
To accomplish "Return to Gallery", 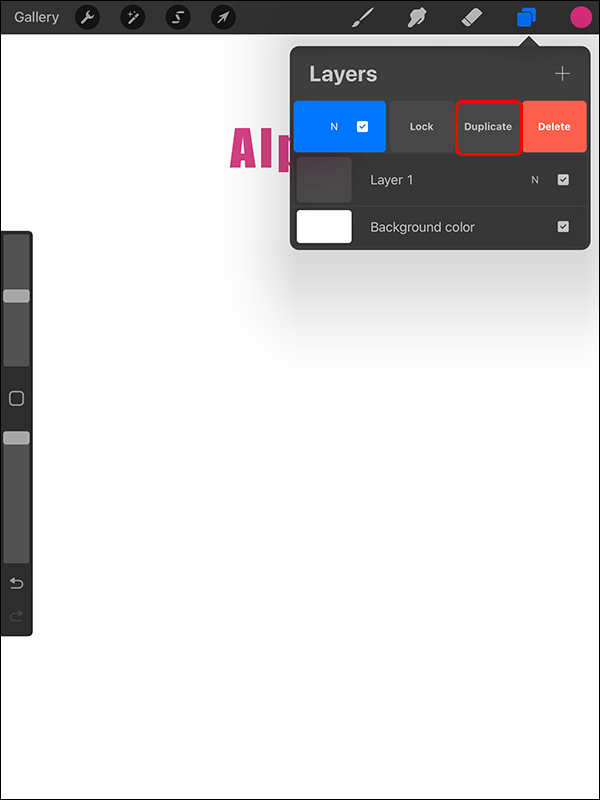I will pyautogui.click(x=36, y=17).
